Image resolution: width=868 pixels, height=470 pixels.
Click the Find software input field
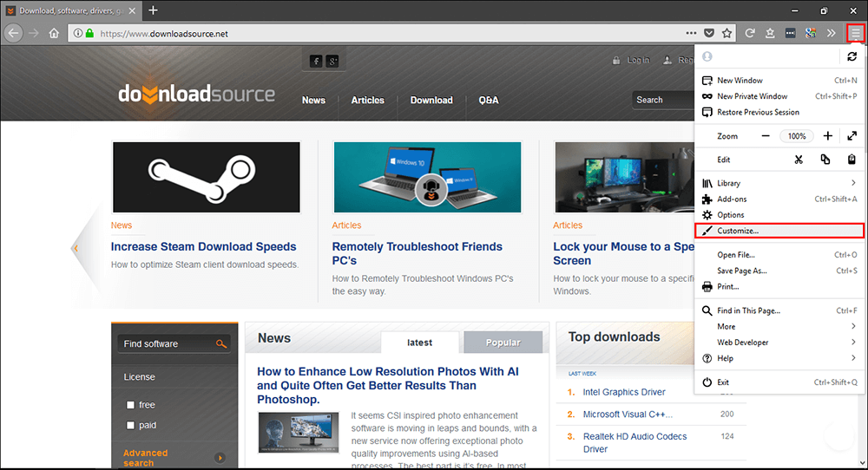coord(168,344)
